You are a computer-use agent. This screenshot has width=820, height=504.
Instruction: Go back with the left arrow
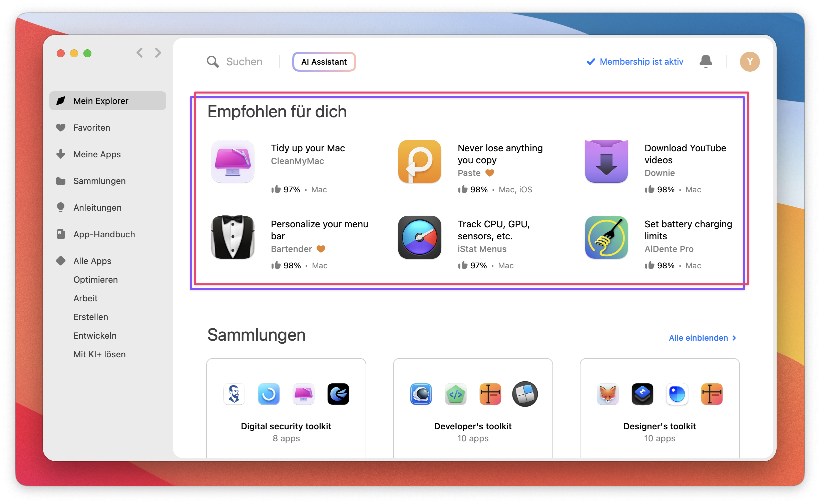(x=140, y=53)
